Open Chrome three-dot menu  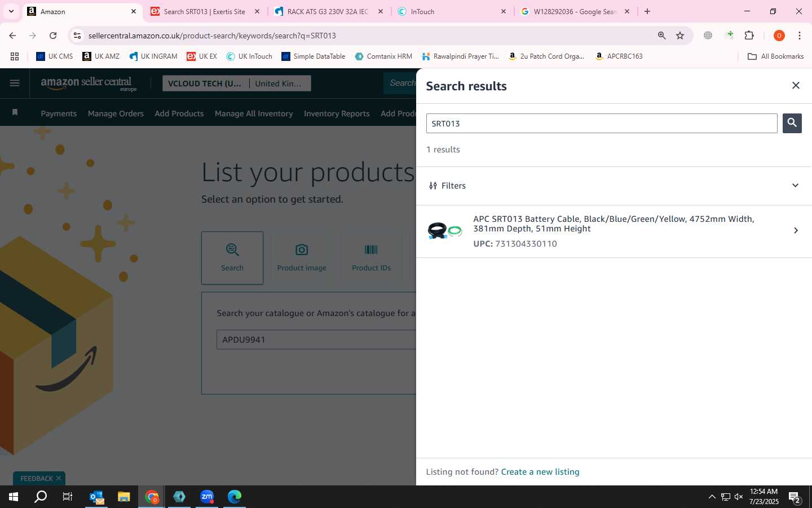(x=800, y=36)
